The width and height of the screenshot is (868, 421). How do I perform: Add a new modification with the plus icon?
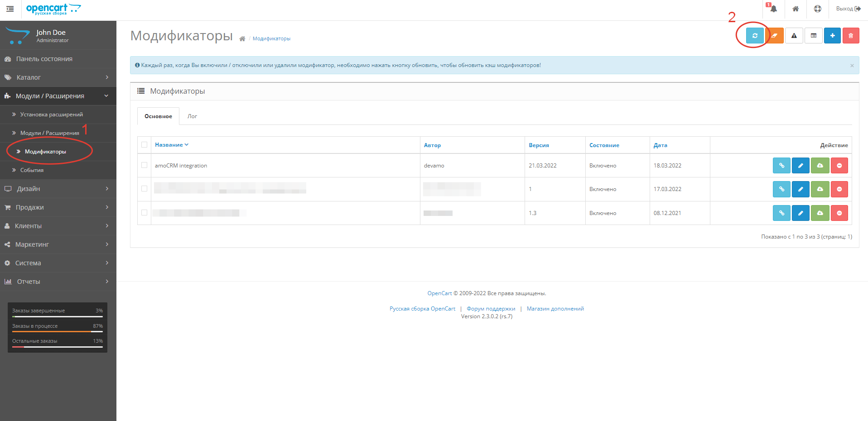(x=832, y=35)
